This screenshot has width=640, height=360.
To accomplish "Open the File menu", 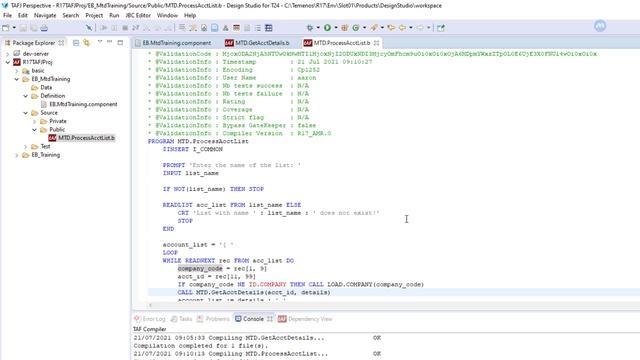I will click(x=7, y=15).
